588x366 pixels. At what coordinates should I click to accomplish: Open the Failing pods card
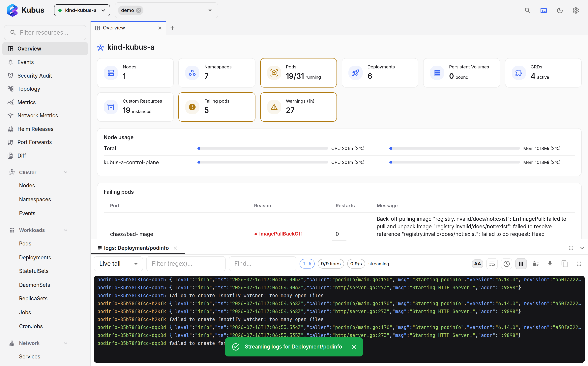pos(217,107)
